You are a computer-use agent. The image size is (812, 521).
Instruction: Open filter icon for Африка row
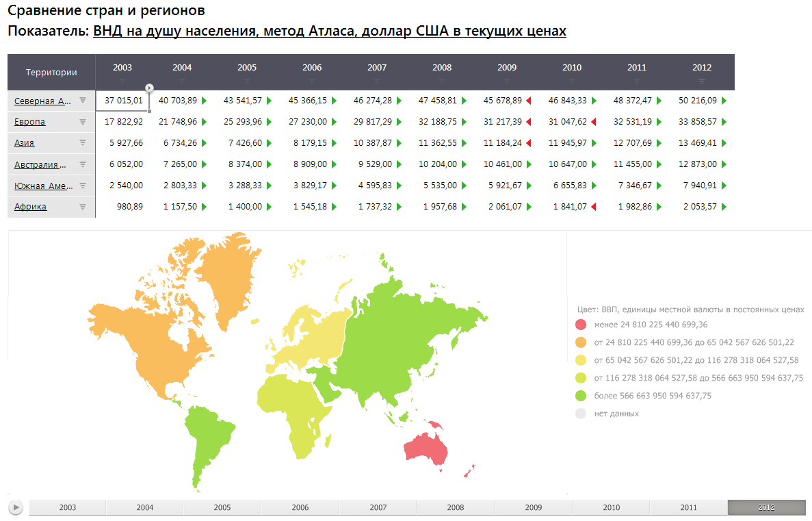(x=82, y=206)
